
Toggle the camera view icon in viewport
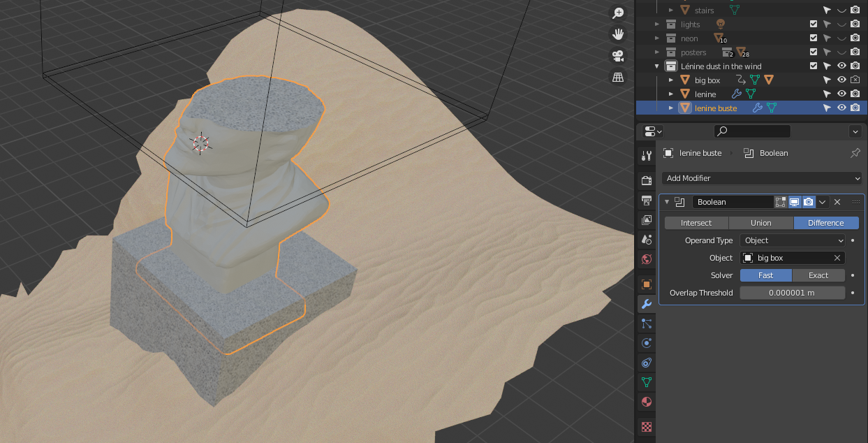pos(618,56)
